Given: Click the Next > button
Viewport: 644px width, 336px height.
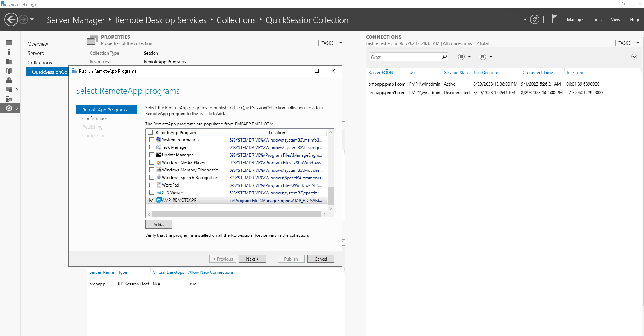Looking at the screenshot, I should point(252,259).
